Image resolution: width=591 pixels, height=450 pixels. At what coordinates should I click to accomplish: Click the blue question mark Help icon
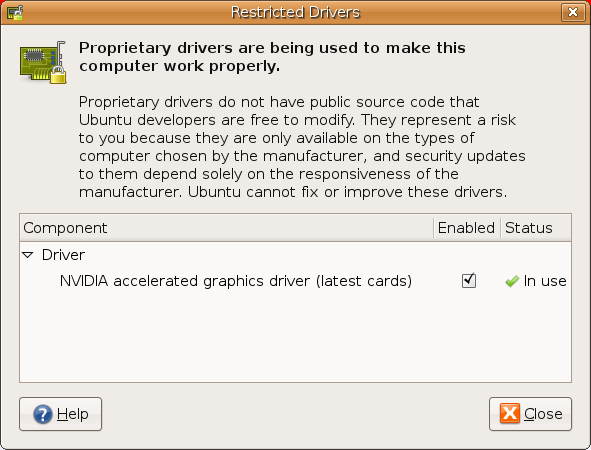(x=43, y=414)
